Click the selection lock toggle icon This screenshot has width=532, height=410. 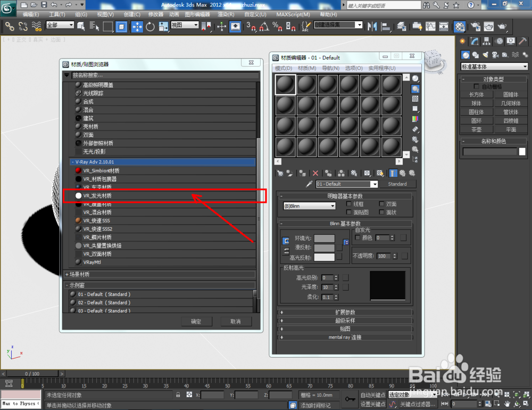[178, 395]
